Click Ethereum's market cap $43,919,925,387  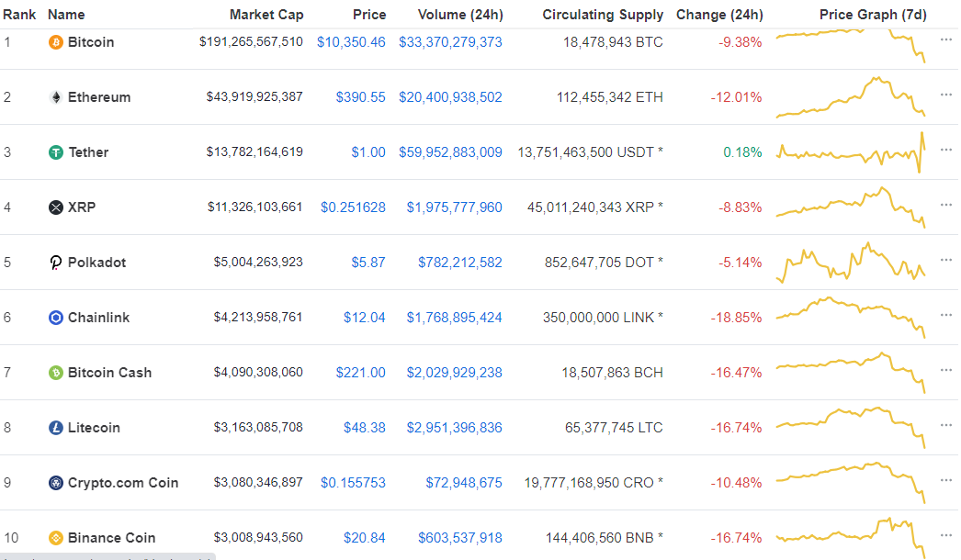coord(254,97)
